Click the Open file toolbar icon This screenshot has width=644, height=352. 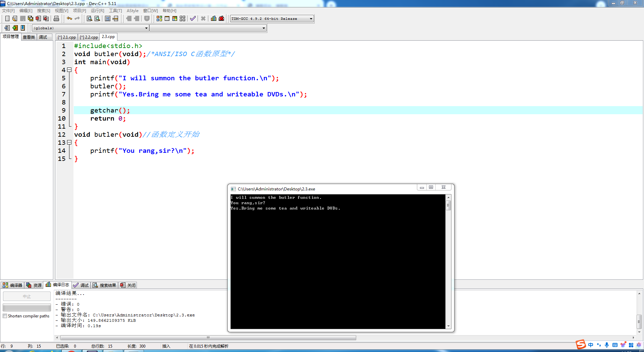pyautogui.click(x=15, y=18)
